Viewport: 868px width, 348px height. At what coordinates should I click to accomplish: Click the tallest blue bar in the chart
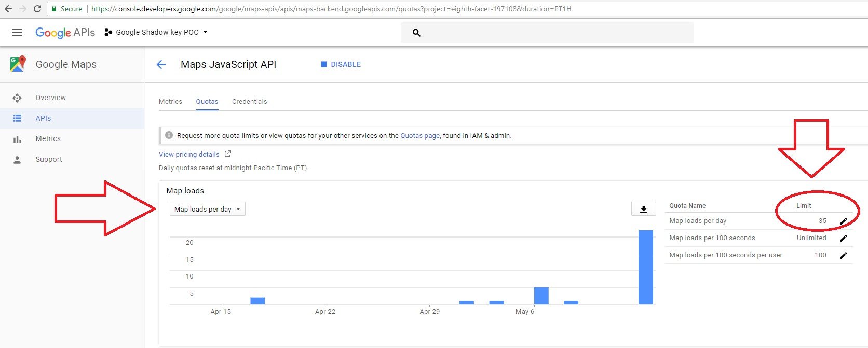[x=646, y=267]
